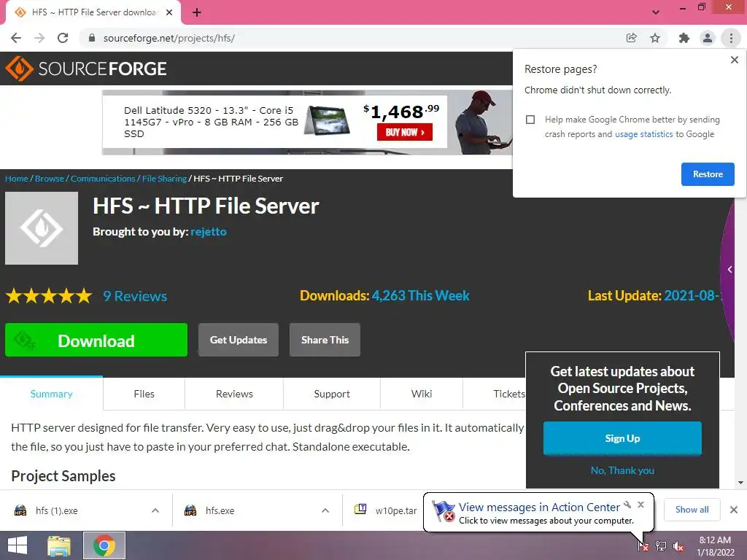
Task: Open the hfs (1).exe download item
Action: 56,510
